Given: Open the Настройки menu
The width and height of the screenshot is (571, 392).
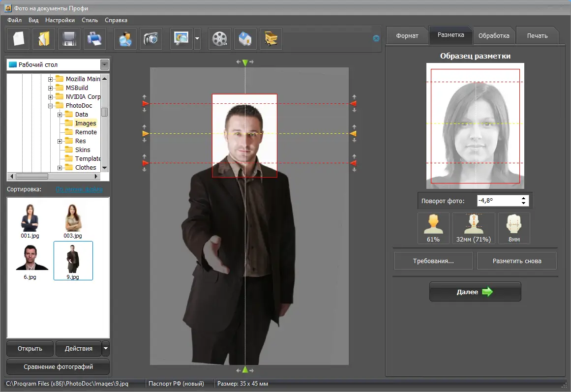Looking at the screenshot, I should pyautogui.click(x=60, y=20).
